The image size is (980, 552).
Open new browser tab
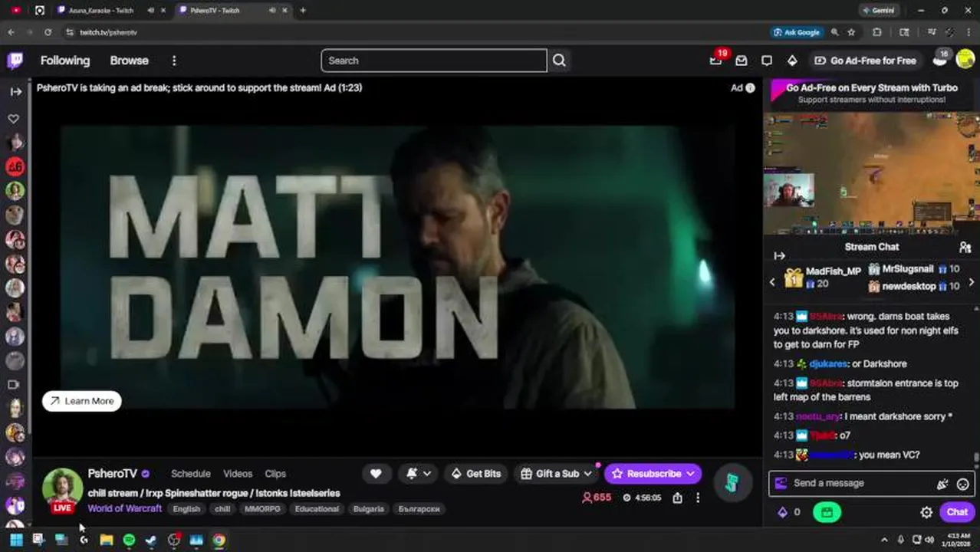303,10
